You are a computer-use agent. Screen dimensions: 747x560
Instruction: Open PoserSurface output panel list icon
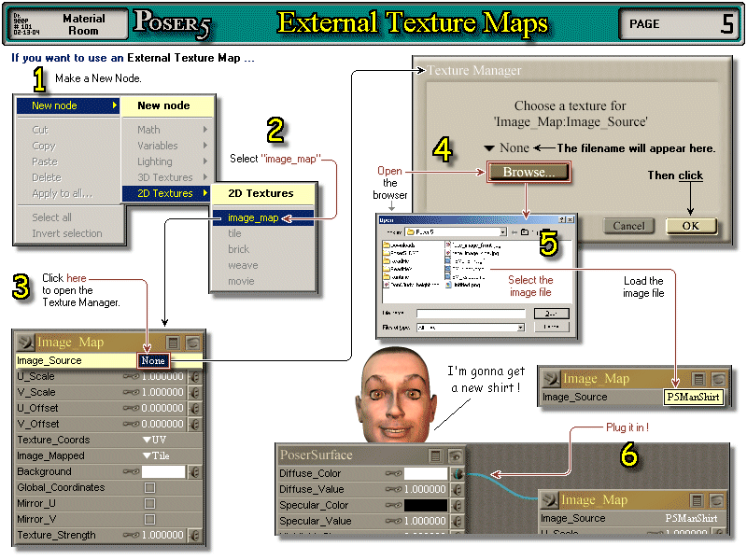(x=435, y=455)
